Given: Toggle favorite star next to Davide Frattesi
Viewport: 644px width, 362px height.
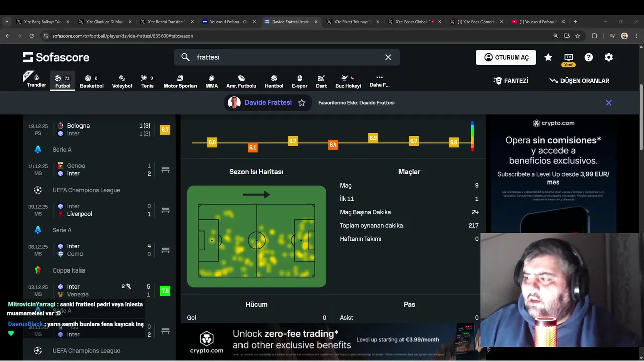Looking at the screenshot, I should pyautogui.click(x=302, y=103).
